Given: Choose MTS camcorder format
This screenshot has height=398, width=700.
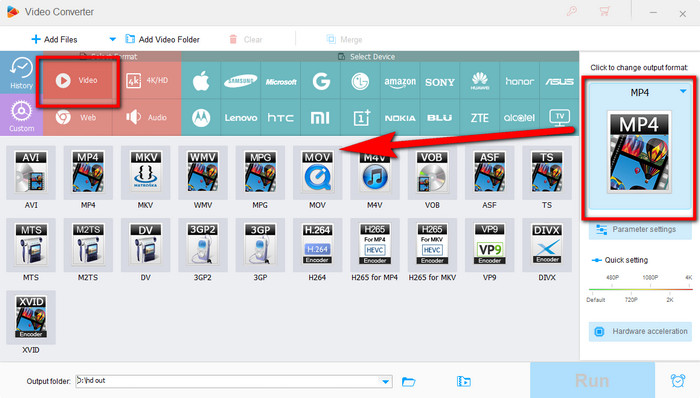Looking at the screenshot, I should click(31, 245).
